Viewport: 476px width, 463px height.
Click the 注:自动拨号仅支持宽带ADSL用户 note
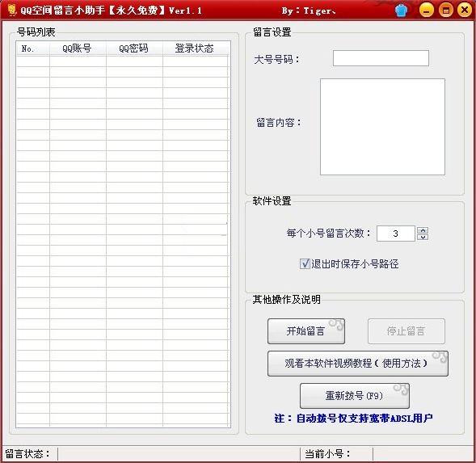point(353,419)
